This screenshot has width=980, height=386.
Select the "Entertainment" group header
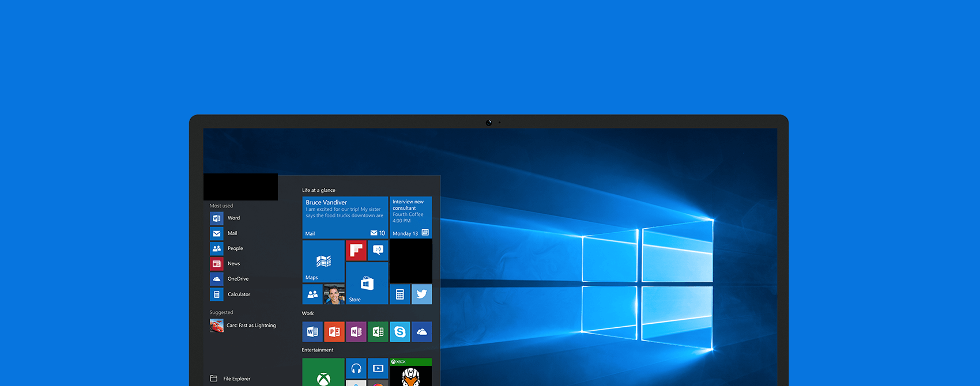coord(318,350)
